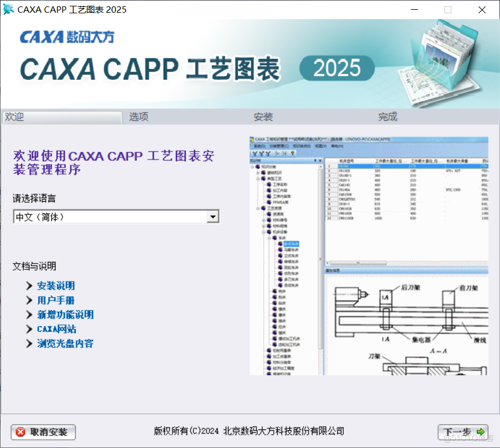Image resolution: width=500 pixels, height=448 pixels.
Task: Click the red X icon on 取消安装 button
Action: (x=19, y=432)
